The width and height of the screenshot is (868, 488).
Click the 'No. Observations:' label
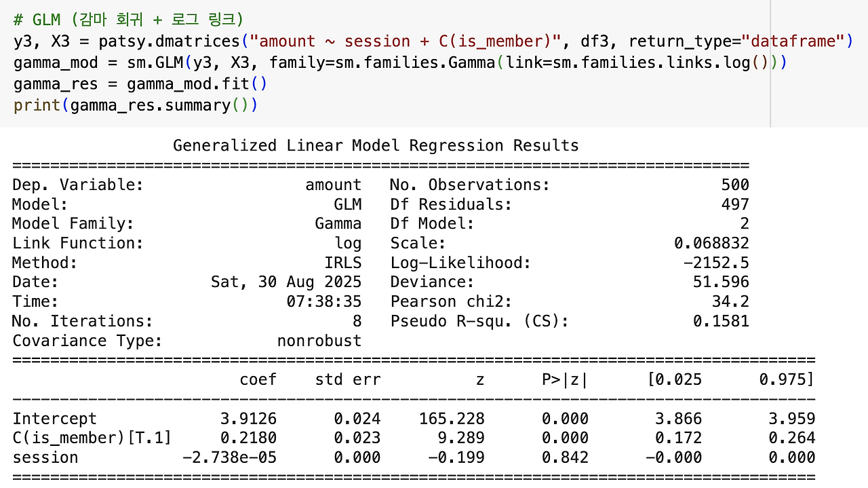[470, 185]
